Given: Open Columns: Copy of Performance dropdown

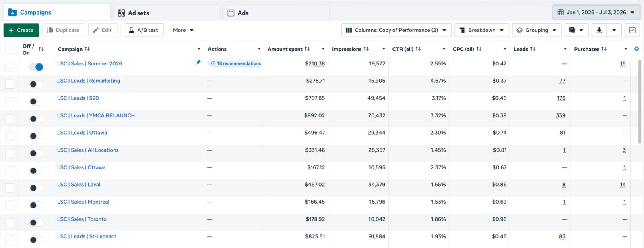Looking at the screenshot, I should pos(396,30).
